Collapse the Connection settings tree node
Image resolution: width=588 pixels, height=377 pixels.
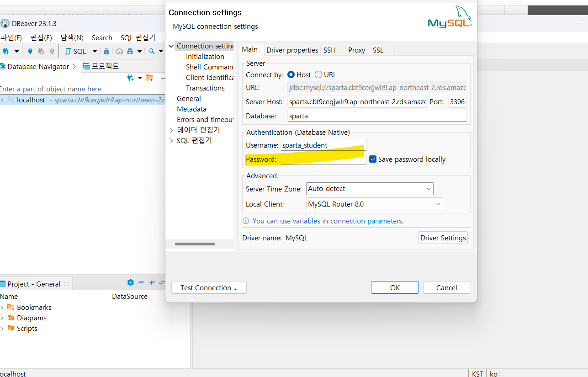pos(171,46)
